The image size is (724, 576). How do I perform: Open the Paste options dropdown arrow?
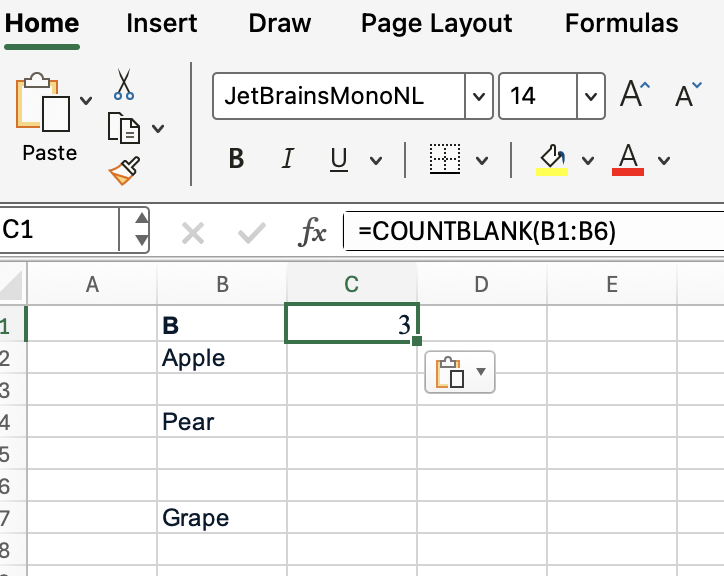point(86,100)
